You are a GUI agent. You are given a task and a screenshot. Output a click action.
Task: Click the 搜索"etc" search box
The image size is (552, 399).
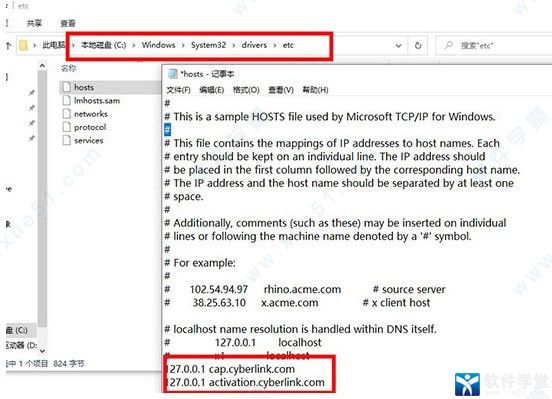[494, 45]
